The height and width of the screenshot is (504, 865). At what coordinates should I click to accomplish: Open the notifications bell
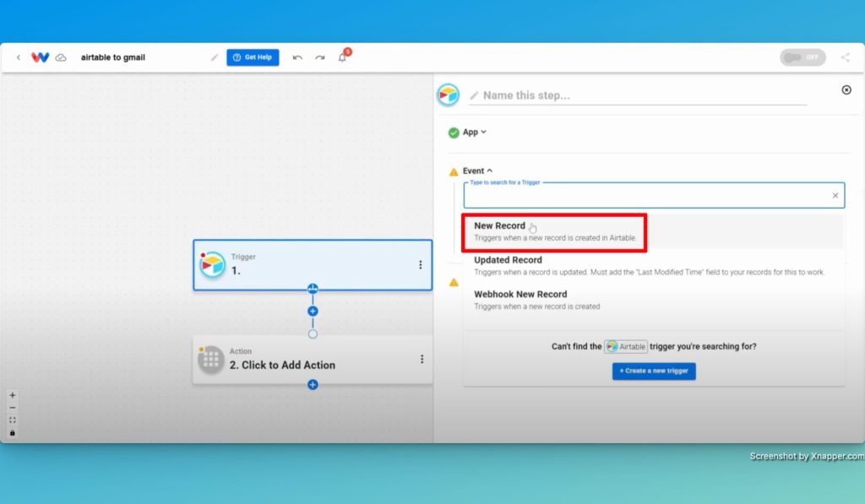(343, 57)
